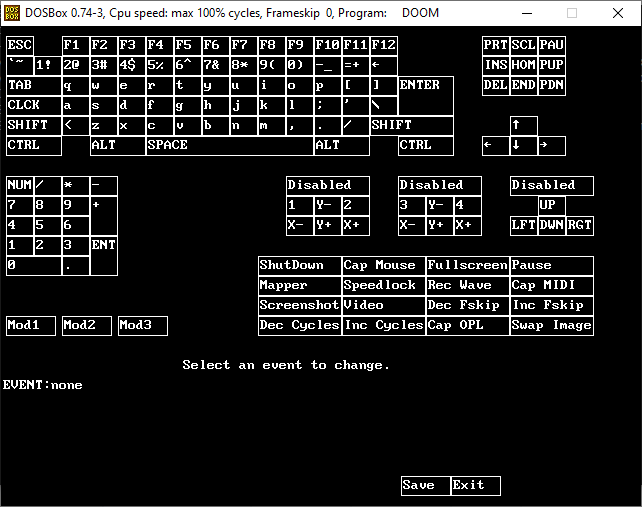Select the left arrow key
Screen dimensions: 642x507
pyautogui.click(x=496, y=145)
